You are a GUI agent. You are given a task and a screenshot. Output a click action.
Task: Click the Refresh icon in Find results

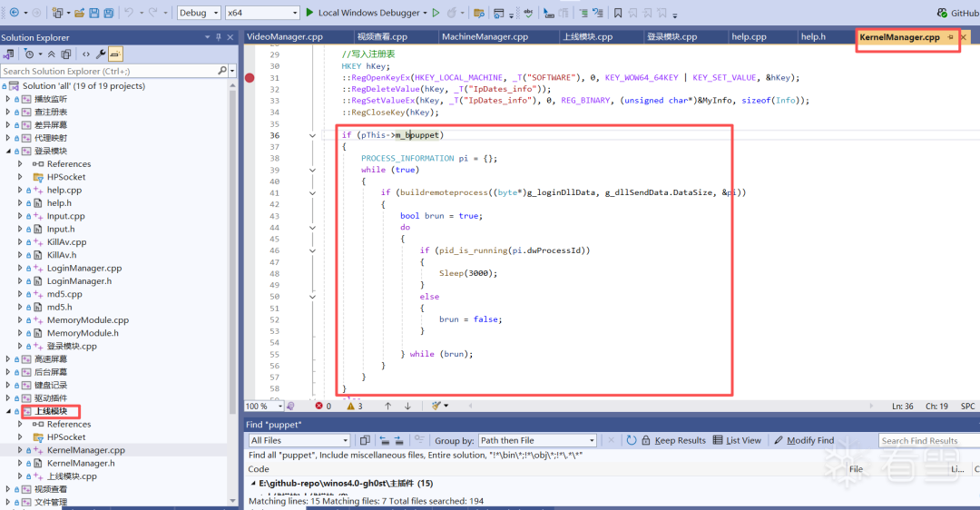point(631,440)
